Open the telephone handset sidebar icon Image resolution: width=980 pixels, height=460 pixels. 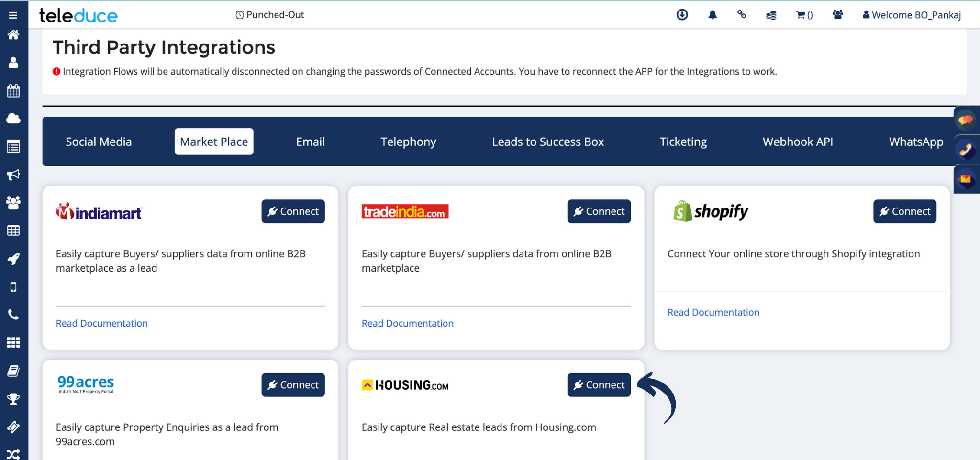pos(13,315)
